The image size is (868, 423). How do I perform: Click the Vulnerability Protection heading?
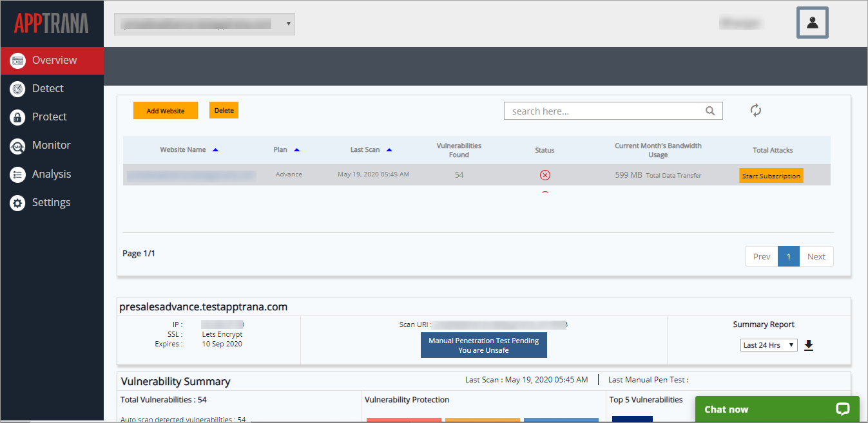point(407,400)
